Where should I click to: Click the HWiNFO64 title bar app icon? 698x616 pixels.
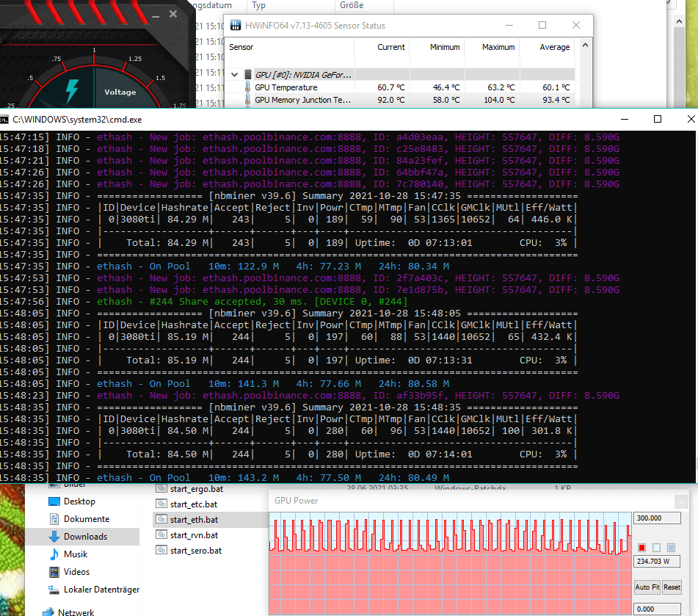(236, 26)
